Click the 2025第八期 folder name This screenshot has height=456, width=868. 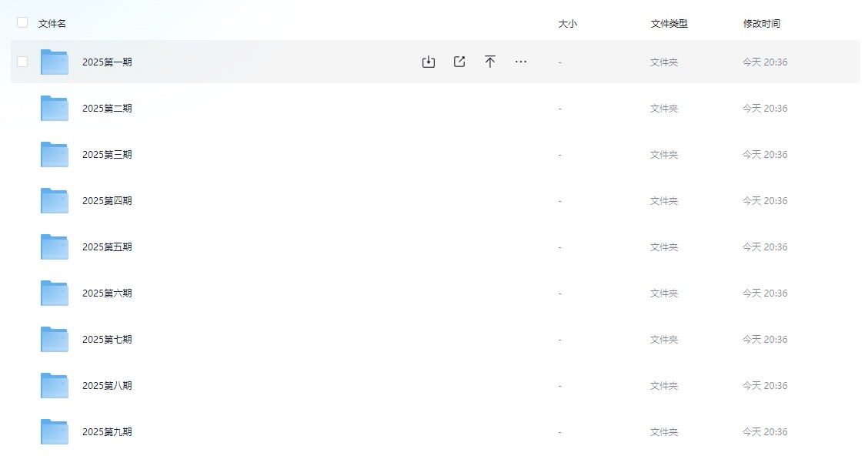tap(108, 386)
